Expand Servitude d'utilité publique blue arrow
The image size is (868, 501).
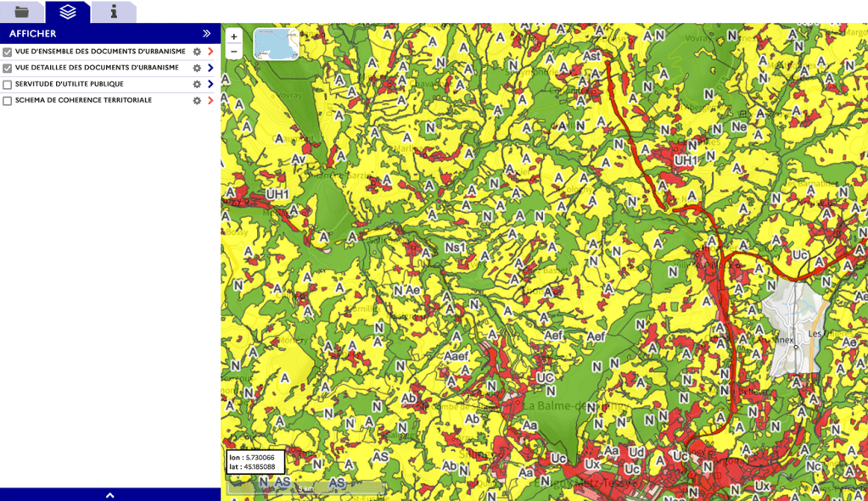[210, 85]
